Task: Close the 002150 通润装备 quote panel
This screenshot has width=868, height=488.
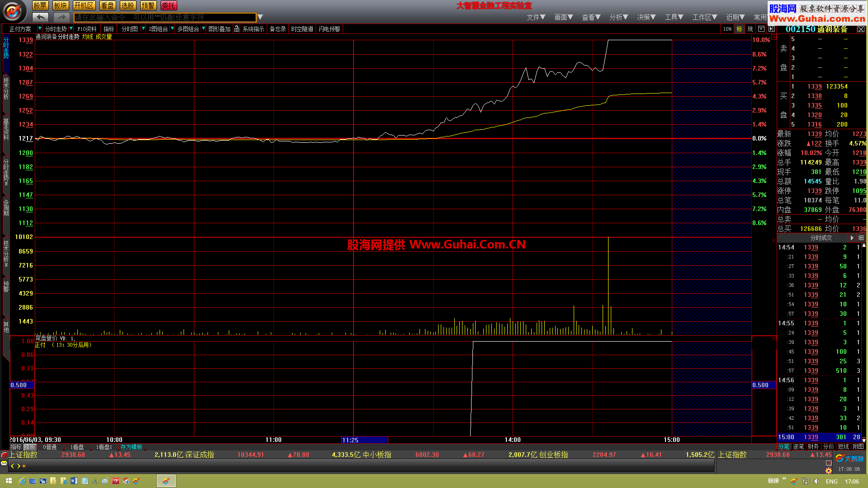Action: click(861, 29)
